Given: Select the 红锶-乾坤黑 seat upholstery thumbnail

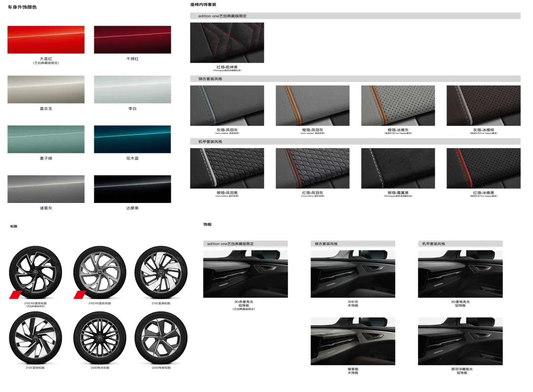Looking at the screenshot, I should pos(227,42).
